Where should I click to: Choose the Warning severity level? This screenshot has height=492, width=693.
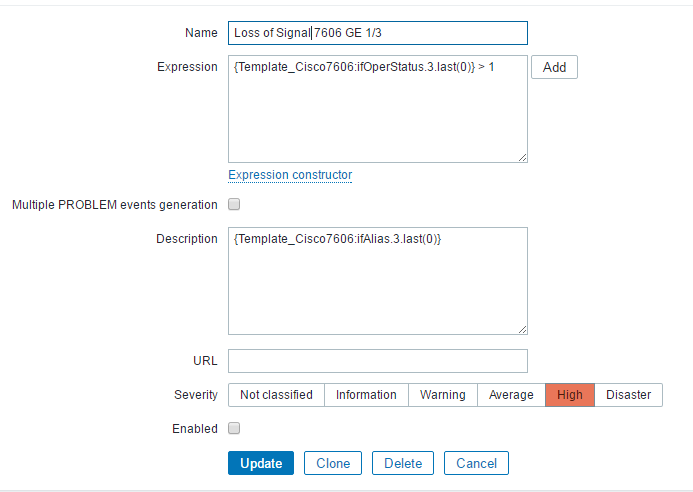tap(442, 395)
